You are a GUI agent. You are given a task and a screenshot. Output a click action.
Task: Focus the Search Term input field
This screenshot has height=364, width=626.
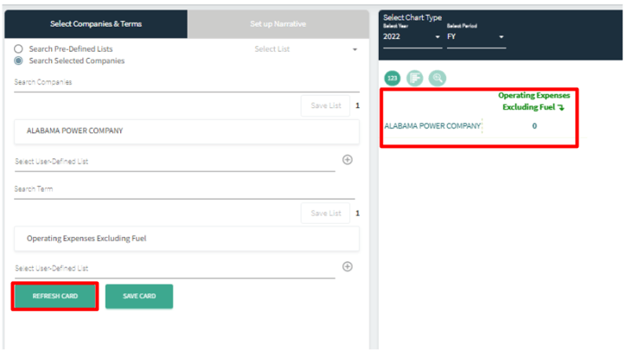click(184, 189)
